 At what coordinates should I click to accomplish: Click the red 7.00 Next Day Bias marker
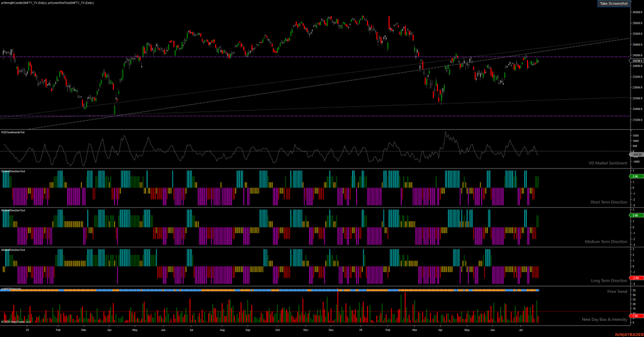coord(636,316)
